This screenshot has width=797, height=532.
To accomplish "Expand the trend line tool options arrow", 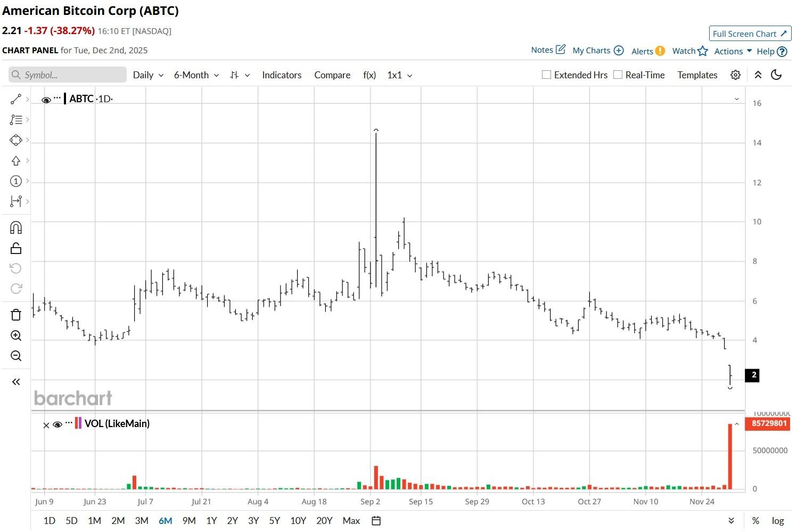I will (x=27, y=100).
